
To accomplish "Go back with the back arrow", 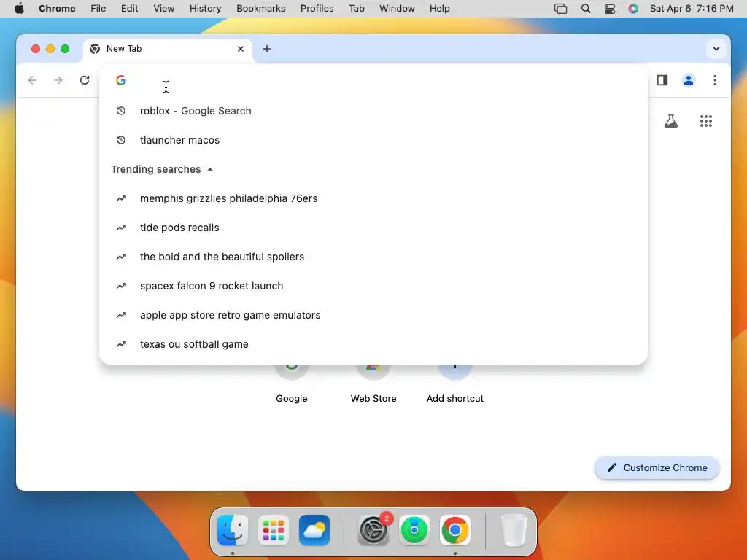I will [32, 80].
